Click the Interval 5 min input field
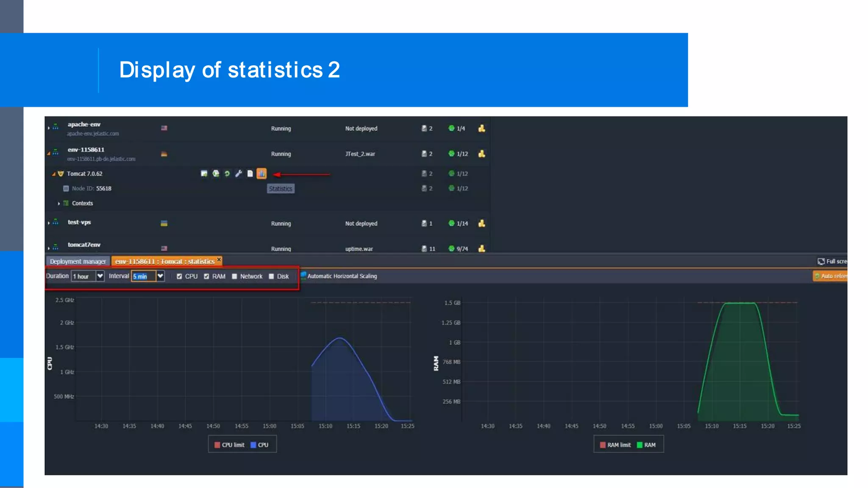Image resolution: width=868 pixels, height=488 pixels. (x=144, y=276)
